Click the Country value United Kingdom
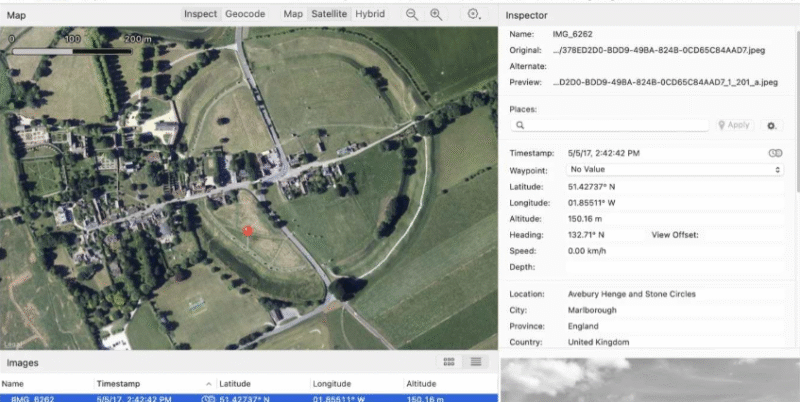Screen dimensions: 800x402 coord(598,342)
